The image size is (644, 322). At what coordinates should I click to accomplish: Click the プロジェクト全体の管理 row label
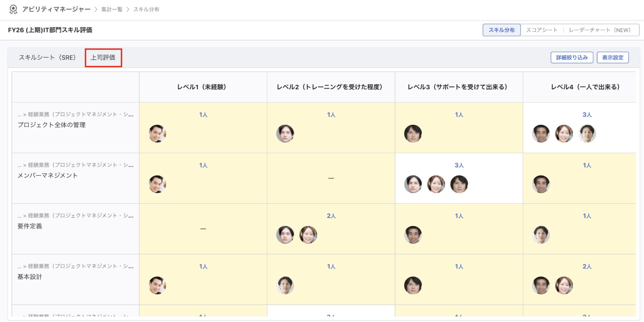click(x=52, y=125)
